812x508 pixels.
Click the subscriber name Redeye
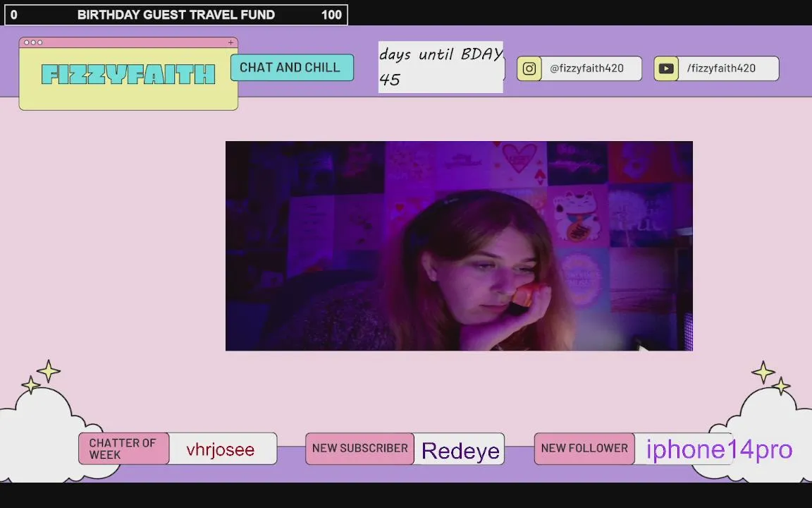pos(460,450)
